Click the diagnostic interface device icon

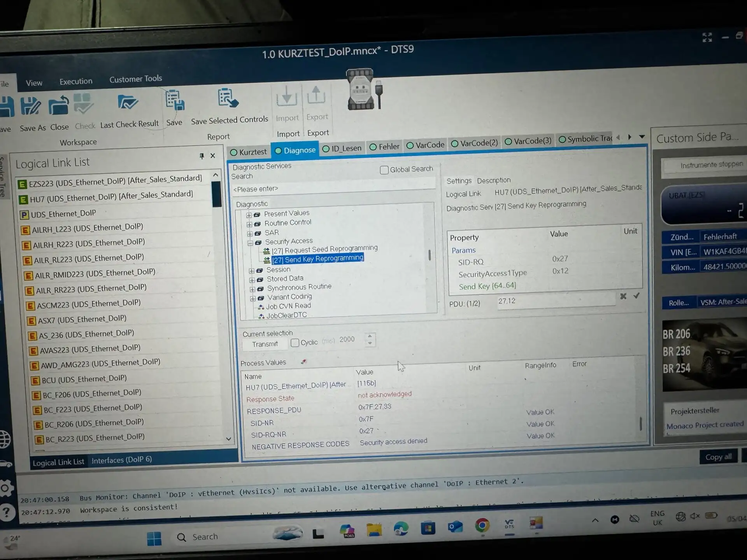tap(364, 89)
